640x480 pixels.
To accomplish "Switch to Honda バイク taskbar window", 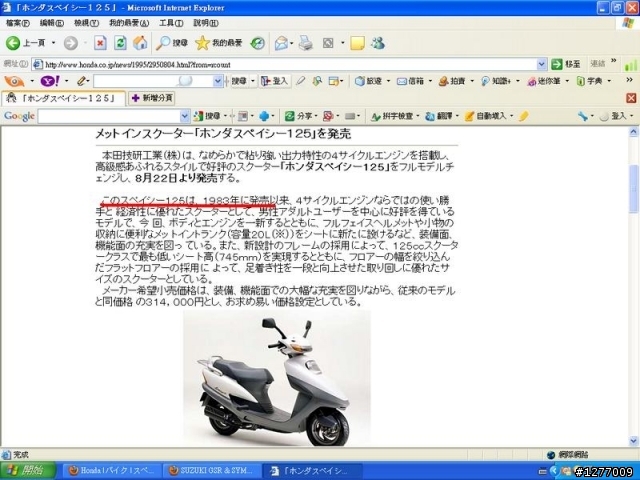I will tap(111, 471).
